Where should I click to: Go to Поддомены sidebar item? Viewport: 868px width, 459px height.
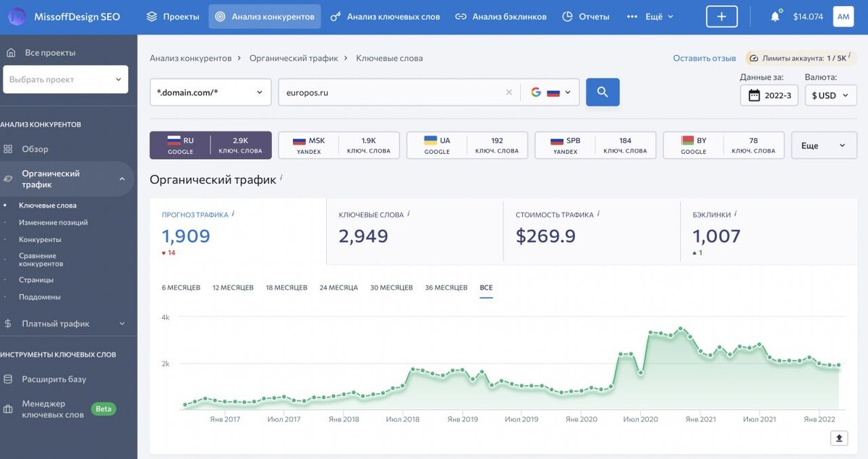coord(40,297)
